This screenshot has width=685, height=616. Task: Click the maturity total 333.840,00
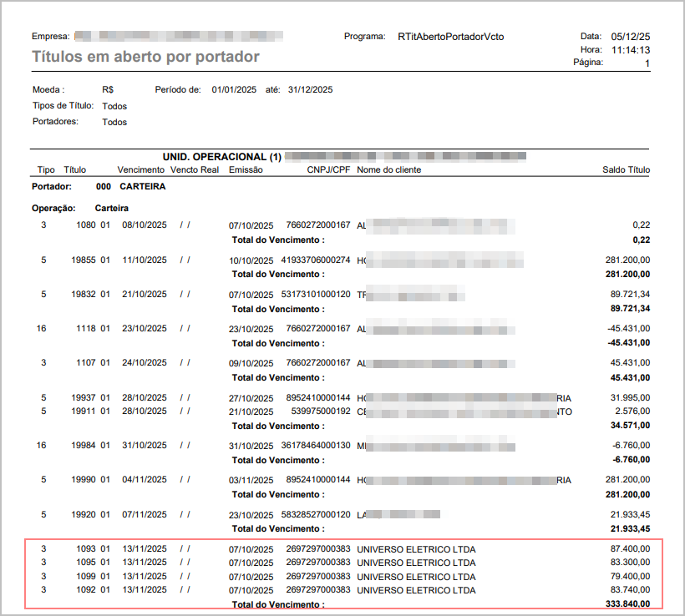(627, 604)
